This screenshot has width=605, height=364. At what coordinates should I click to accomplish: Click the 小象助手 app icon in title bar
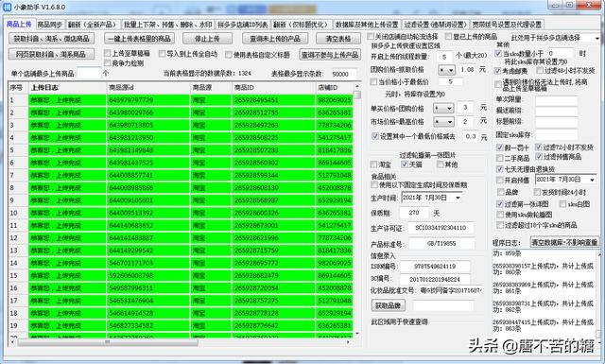click(x=7, y=7)
